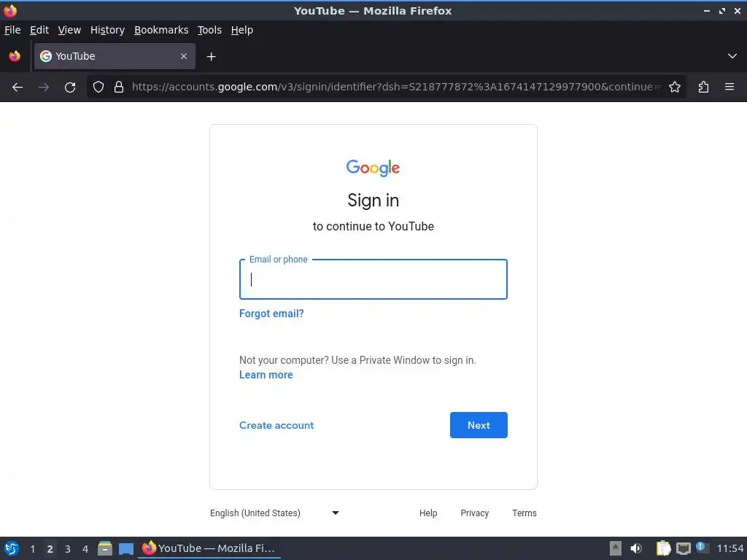The width and height of the screenshot is (747, 560).
Task: Open the taskbar start menu icon
Action: pyautogui.click(x=12, y=548)
